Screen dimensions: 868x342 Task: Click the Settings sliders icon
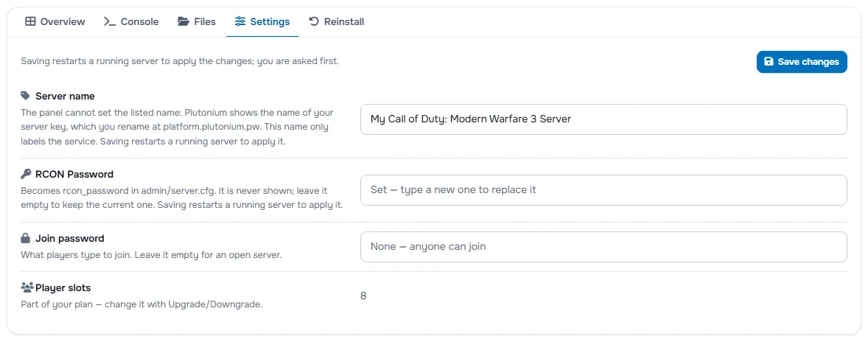tap(240, 21)
